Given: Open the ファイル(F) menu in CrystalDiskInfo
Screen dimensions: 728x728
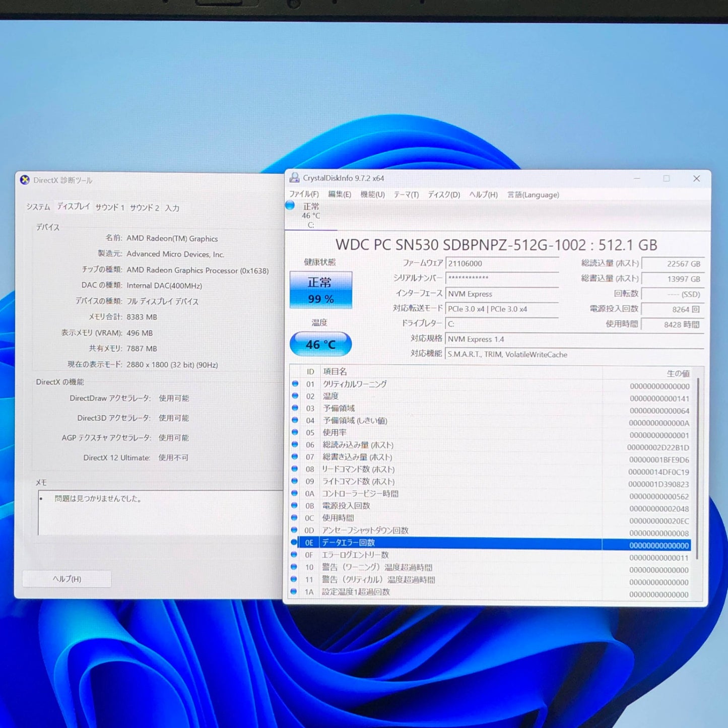Looking at the screenshot, I should click(x=304, y=194).
